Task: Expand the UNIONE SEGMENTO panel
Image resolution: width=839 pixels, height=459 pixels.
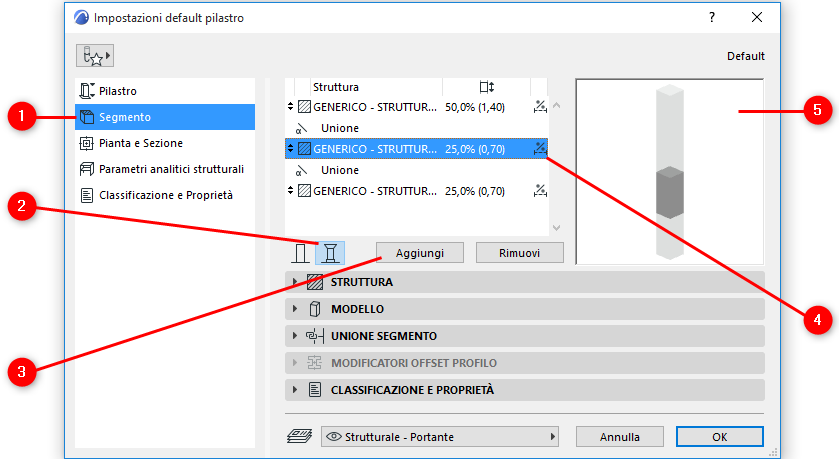Action: coord(295,336)
